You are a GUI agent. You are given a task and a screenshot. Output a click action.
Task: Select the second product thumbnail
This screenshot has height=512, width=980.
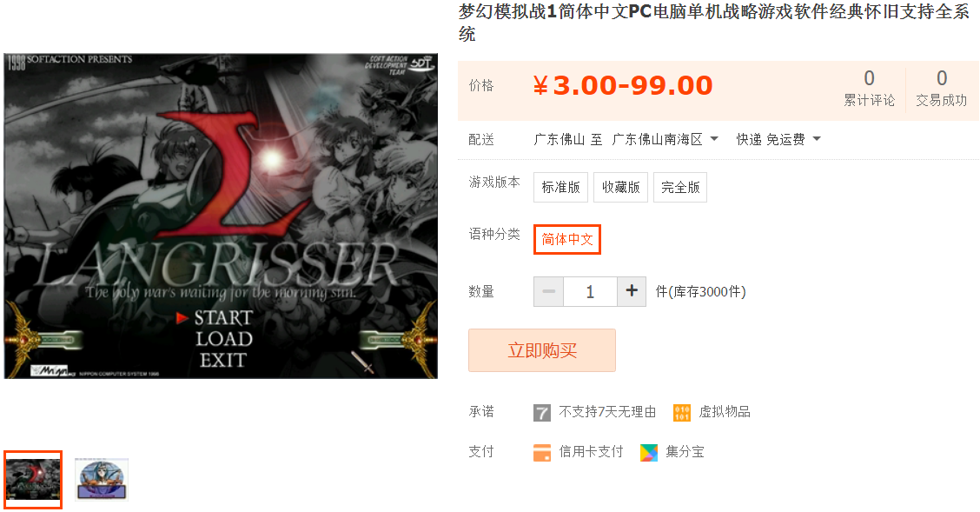click(x=102, y=480)
